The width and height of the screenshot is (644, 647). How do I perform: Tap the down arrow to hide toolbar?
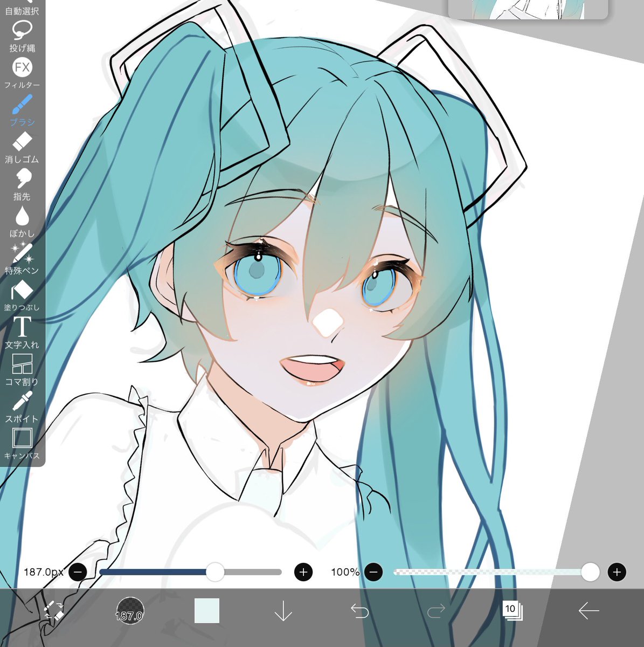[283, 611]
